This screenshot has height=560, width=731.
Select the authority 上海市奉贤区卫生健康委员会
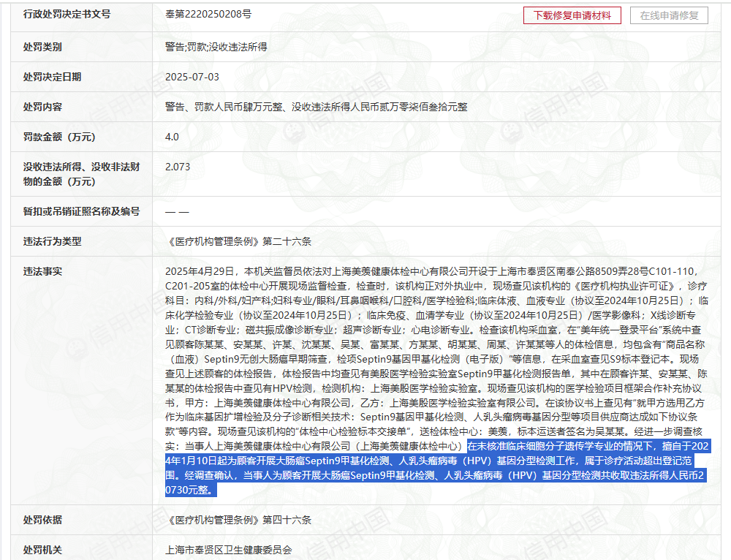pyautogui.click(x=228, y=550)
